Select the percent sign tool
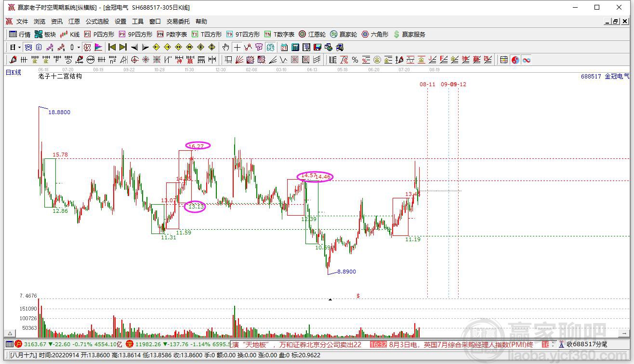This screenshot has width=634, height=364. pyautogui.click(x=355, y=60)
